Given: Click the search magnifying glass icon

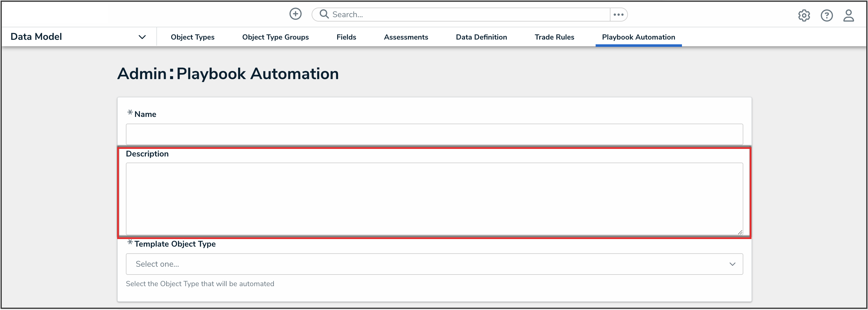Looking at the screenshot, I should [324, 14].
